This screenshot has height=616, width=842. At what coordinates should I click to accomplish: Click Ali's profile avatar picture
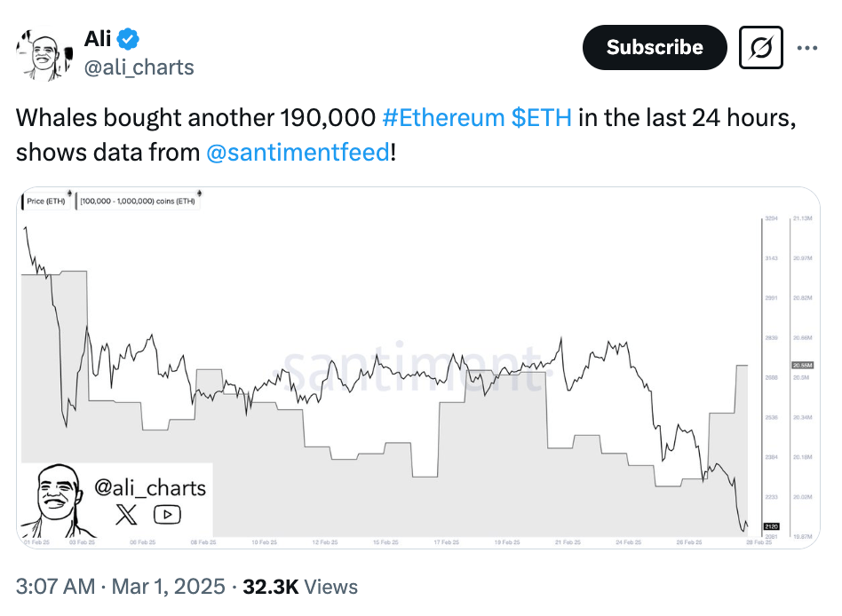click(x=40, y=54)
